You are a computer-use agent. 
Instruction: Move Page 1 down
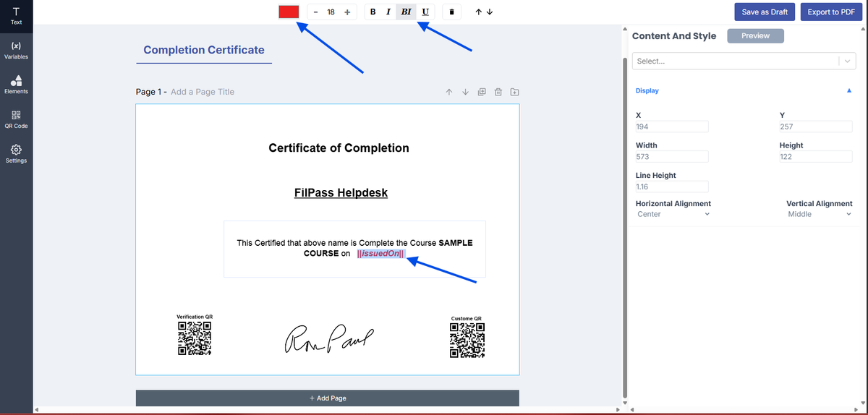[465, 92]
